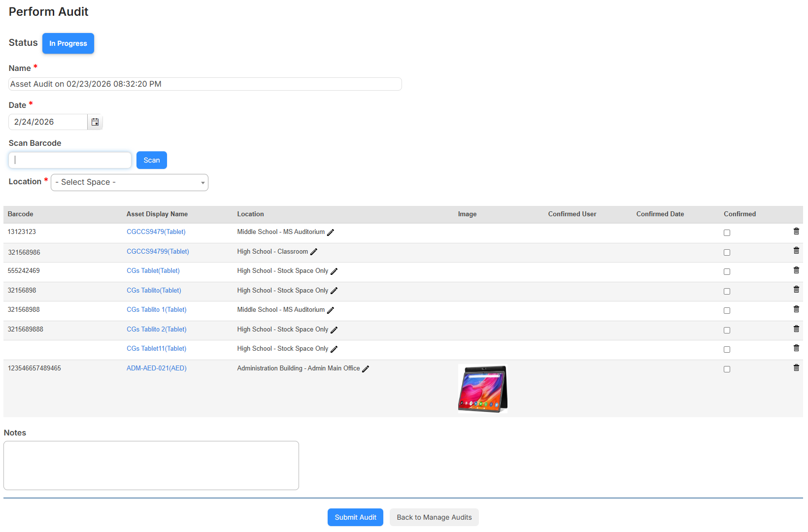Edit location for barcode 13123123
Screen dimensions: 808x532
pos(331,232)
